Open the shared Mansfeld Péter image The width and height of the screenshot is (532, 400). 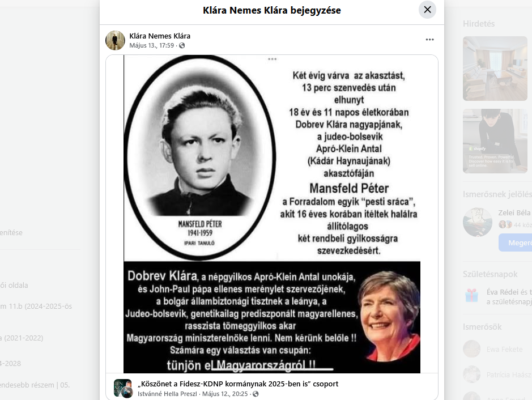coord(272,214)
